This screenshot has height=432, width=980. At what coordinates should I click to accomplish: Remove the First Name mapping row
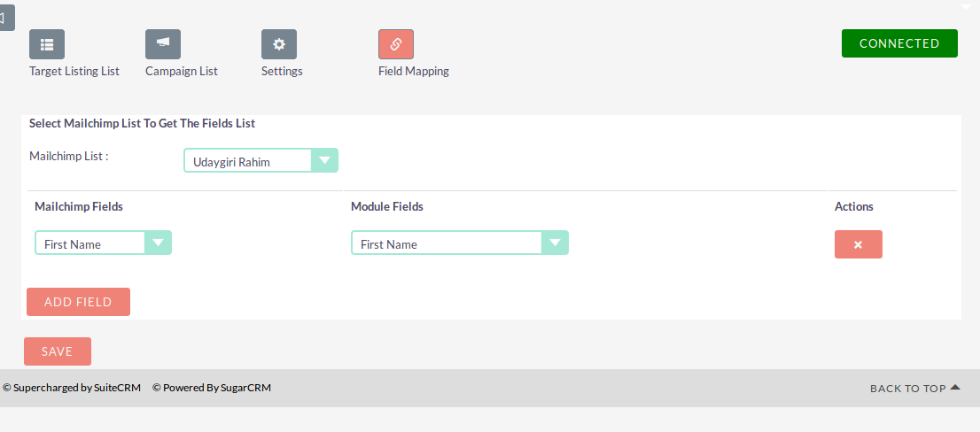coord(858,244)
